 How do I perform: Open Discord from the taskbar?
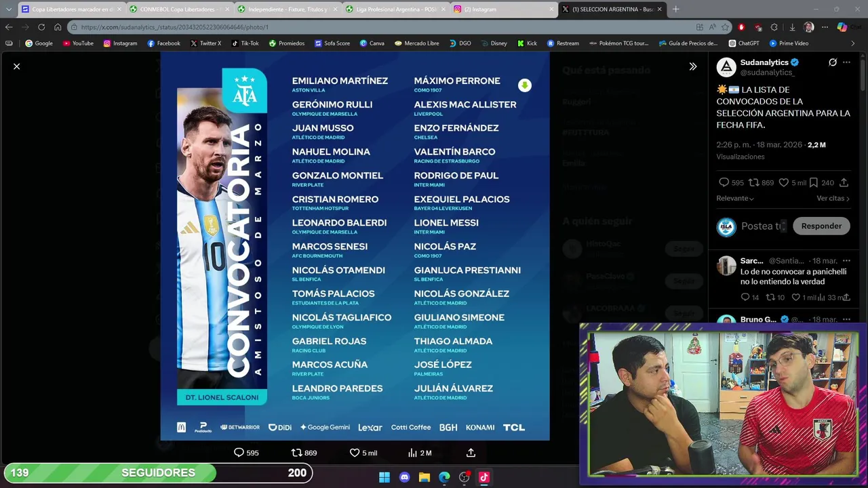405,477
